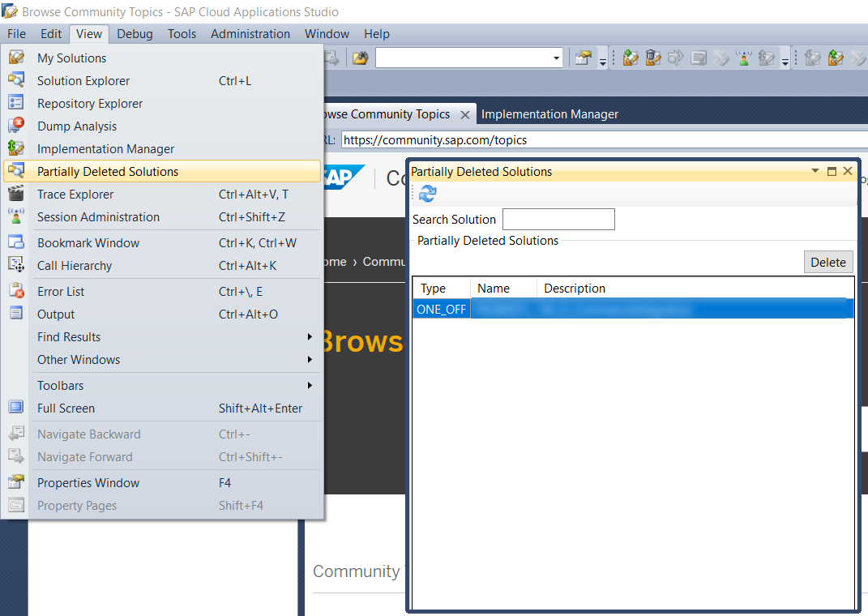Click the Implementation Manager menu icon
868x616 pixels.
(16, 148)
